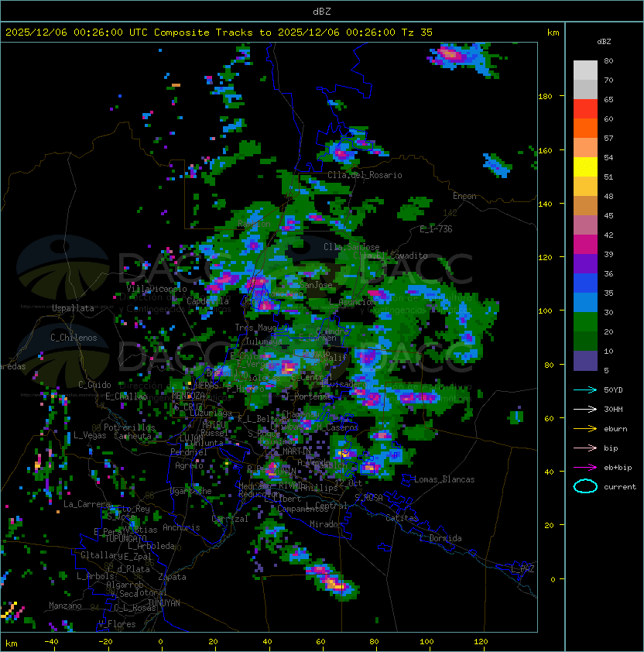This screenshot has width=644, height=652.
Task: Click the 120 km horizontal axis tick
Action: [481, 642]
